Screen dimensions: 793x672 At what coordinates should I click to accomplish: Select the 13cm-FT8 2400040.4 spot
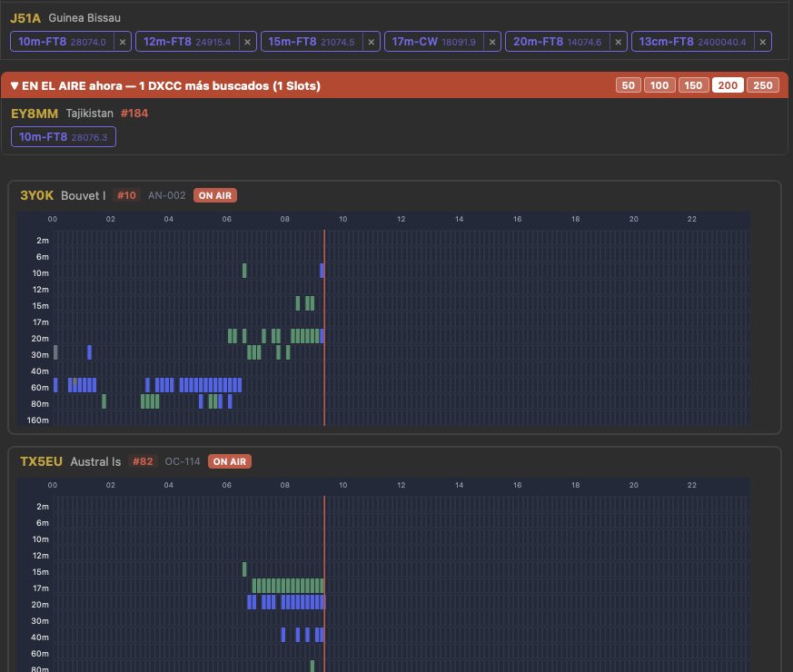(692, 42)
